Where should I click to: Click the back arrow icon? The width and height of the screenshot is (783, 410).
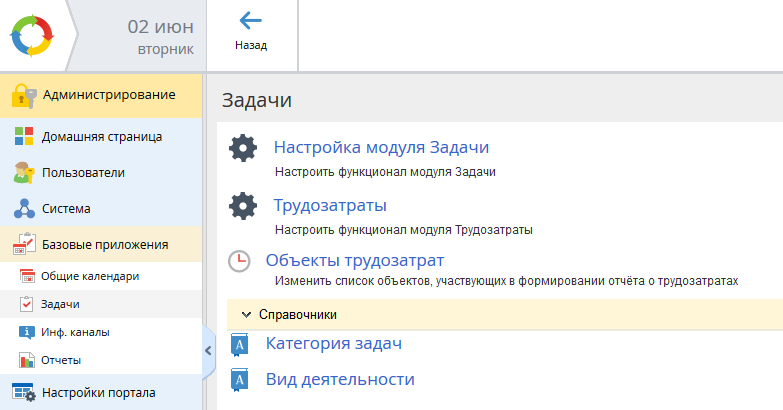point(250,22)
